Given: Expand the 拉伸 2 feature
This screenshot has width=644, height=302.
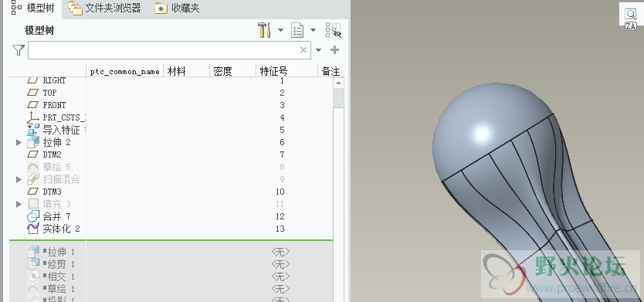Looking at the screenshot, I should pos(19,143).
